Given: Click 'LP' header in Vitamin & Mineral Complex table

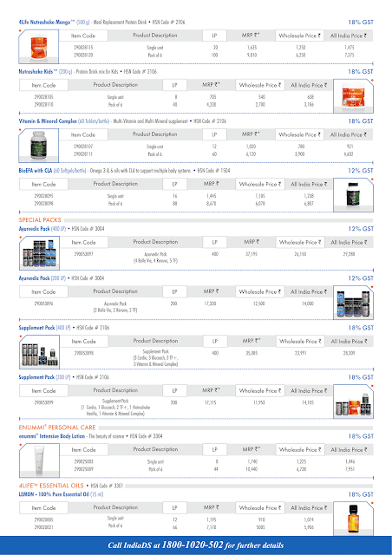Looking at the screenshot, I should [214, 135].
